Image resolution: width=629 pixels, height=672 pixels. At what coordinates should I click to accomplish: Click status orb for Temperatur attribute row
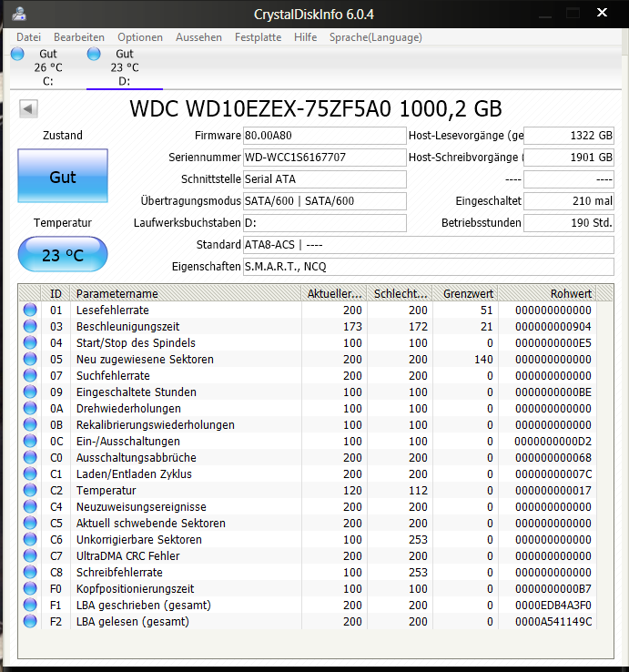click(30, 490)
